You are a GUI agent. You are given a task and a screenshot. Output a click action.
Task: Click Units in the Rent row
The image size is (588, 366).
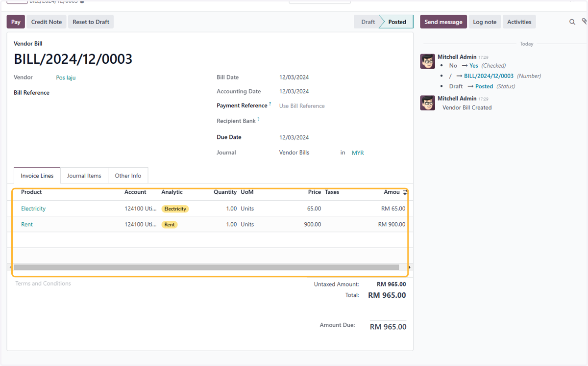(x=247, y=224)
